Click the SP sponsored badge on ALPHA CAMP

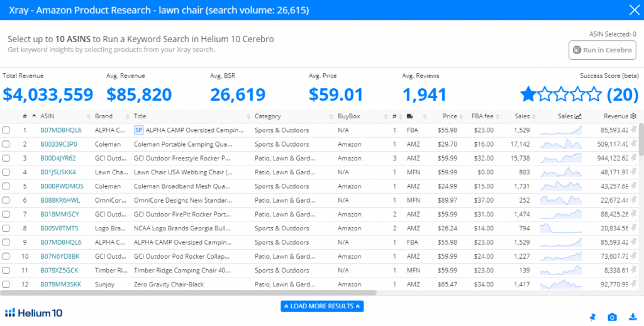(x=139, y=130)
